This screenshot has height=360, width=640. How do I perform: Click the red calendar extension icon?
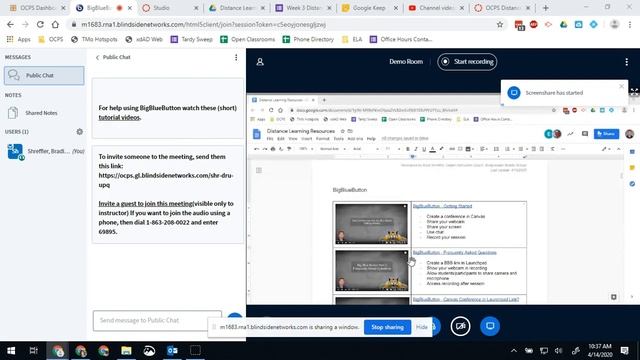pyautogui.click(x=519, y=25)
